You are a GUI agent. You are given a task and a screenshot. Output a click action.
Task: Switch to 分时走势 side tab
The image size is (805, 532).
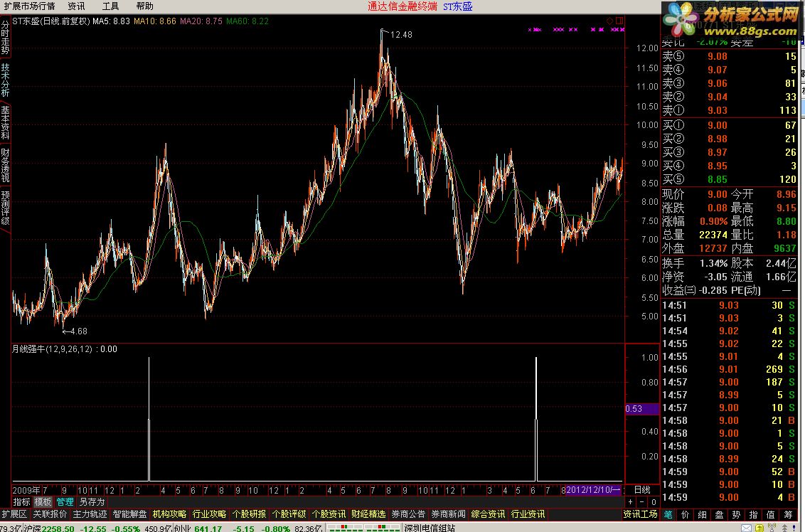click(x=5, y=37)
